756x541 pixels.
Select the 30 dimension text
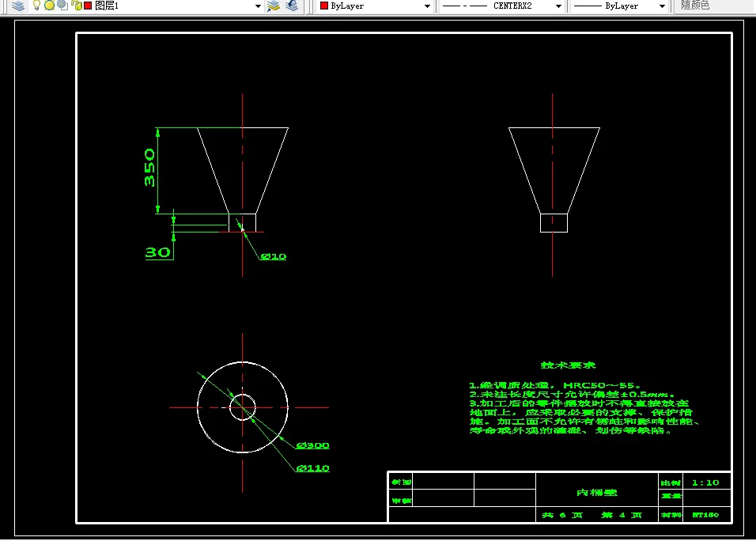157,252
